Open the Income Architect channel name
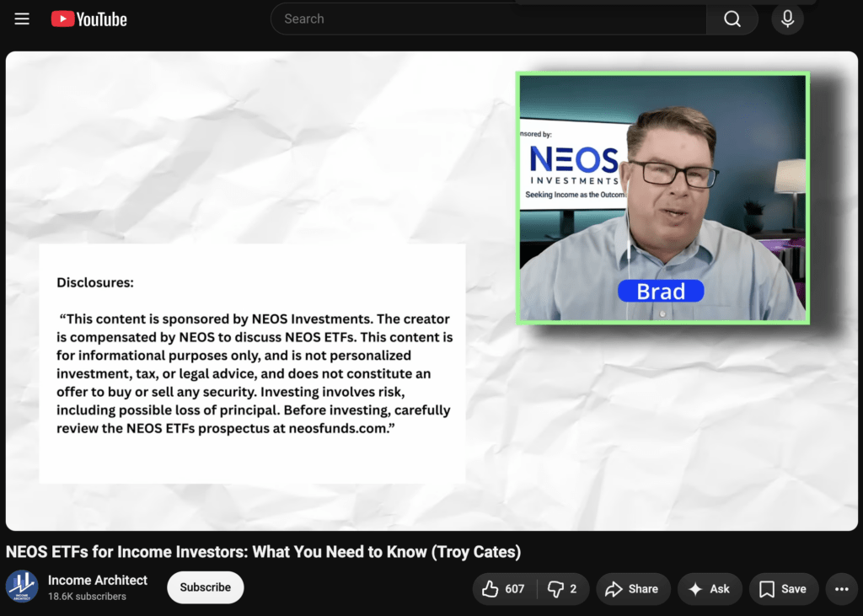 98,581
